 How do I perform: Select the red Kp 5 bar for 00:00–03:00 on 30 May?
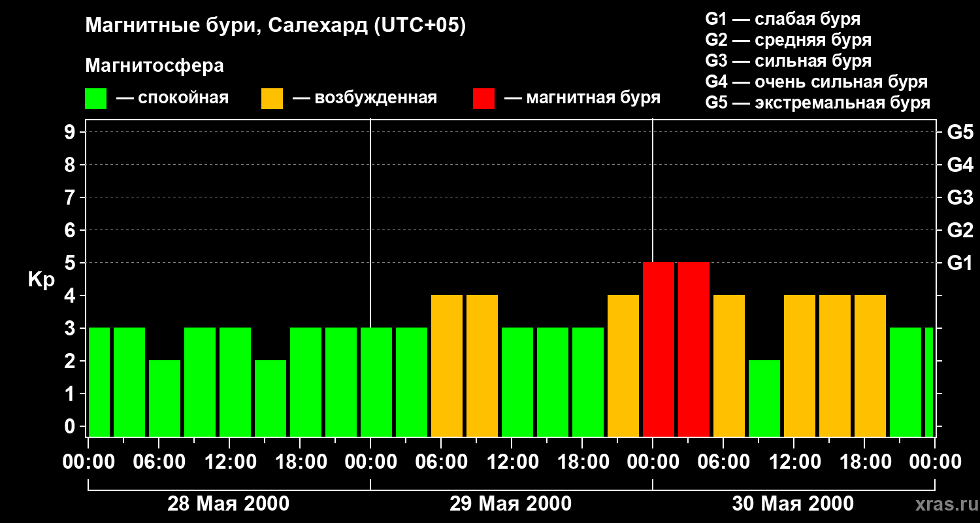[x=659, y=349]
